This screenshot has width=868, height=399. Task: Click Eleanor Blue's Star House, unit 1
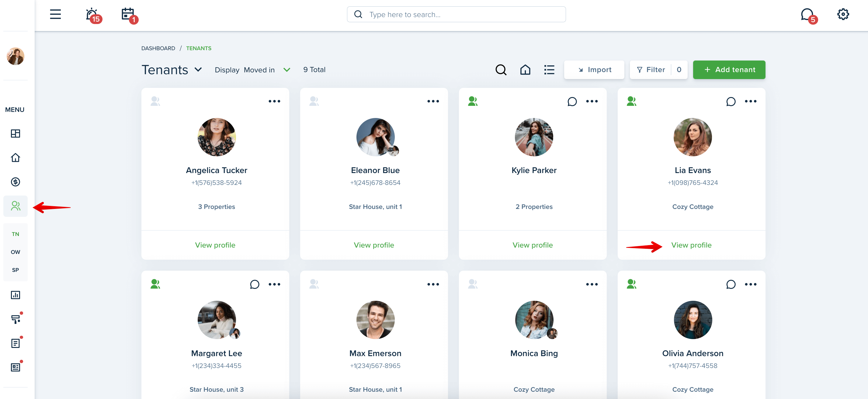click(x=375, y=206)
